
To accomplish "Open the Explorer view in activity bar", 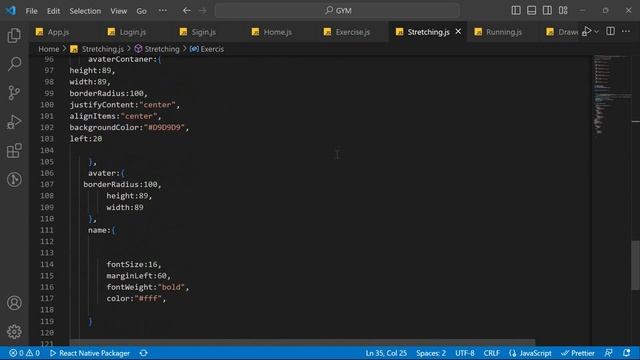I will [14, 36].
